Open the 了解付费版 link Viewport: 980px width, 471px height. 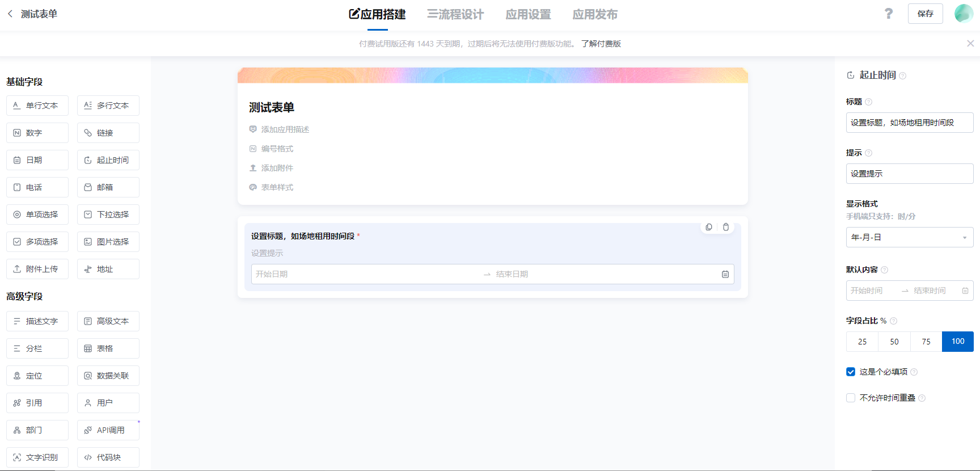[601, 44]
